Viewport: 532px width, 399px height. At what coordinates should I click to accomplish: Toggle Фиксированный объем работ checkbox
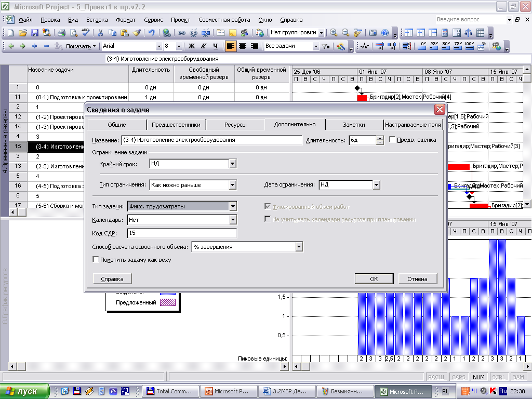[x=268, y=206]
